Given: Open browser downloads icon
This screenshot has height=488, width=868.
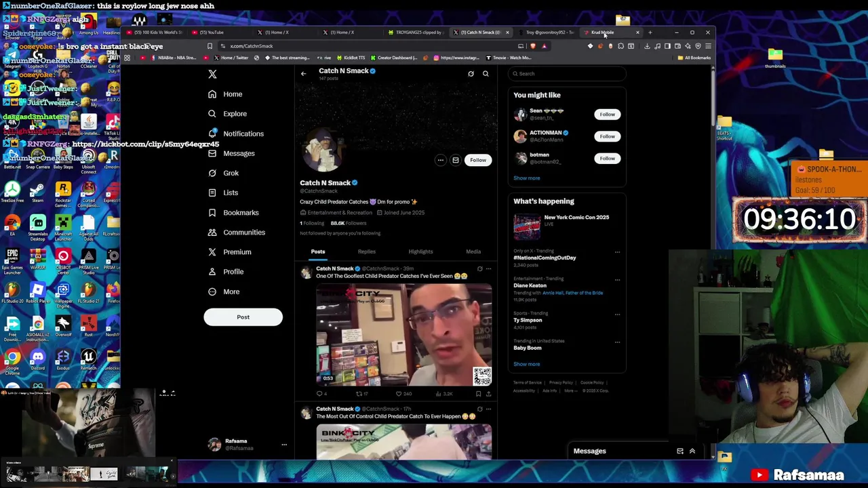Looking at the screenshot, I should [647, 46].
